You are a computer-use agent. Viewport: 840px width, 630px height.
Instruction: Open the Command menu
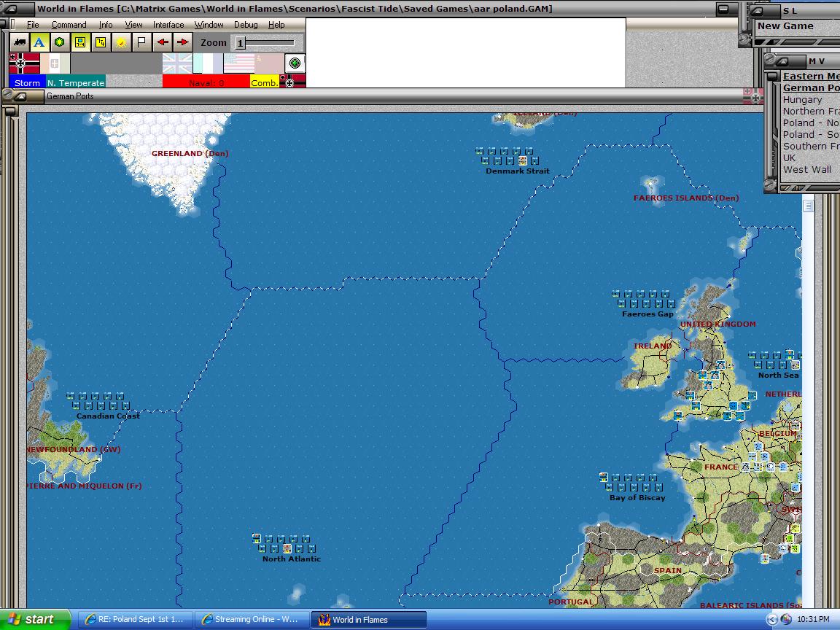tap(69, 25)
